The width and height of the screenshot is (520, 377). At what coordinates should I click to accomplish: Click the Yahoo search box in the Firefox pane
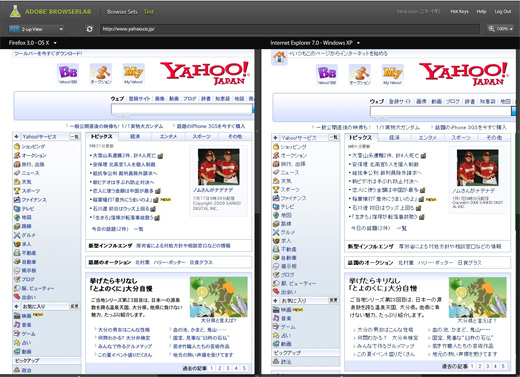[x=182, y=109]
